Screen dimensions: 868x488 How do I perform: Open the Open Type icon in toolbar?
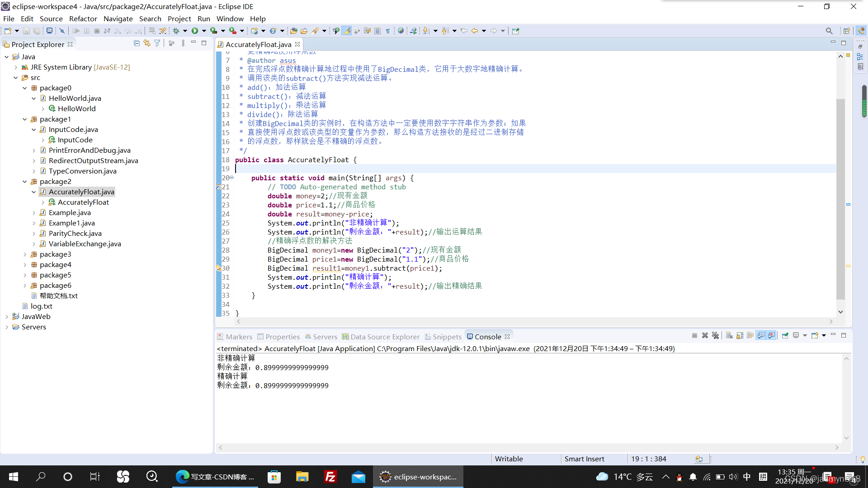[x=293, y=31]
